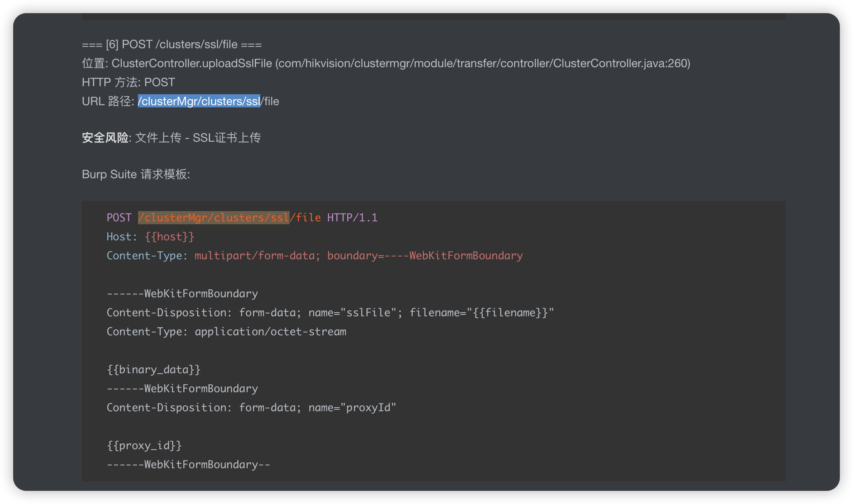
Task: Click 'HTTP/1.1' in the request line
Action: 352,218
